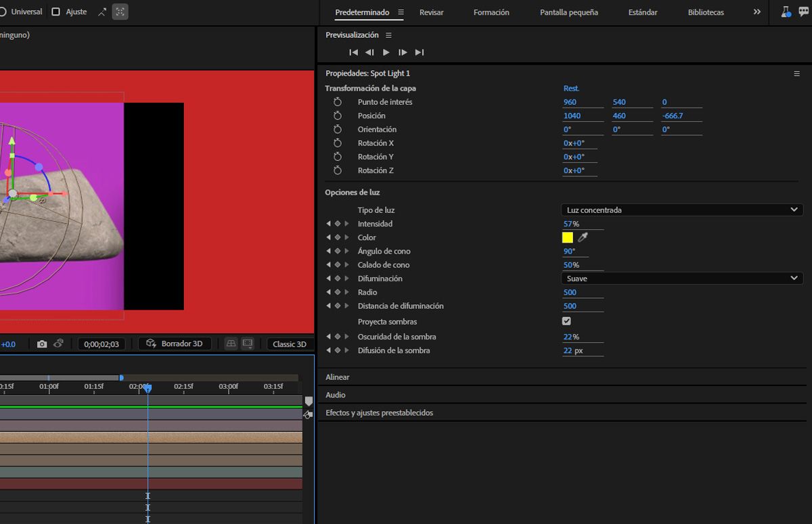Jump to first frame in preview controls
This screenshot has height=524, width=812.
click(353, 52)
